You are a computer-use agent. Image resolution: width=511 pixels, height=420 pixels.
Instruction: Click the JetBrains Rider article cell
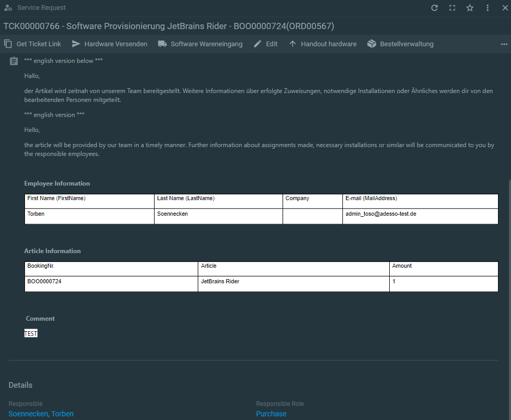(293, 284)
